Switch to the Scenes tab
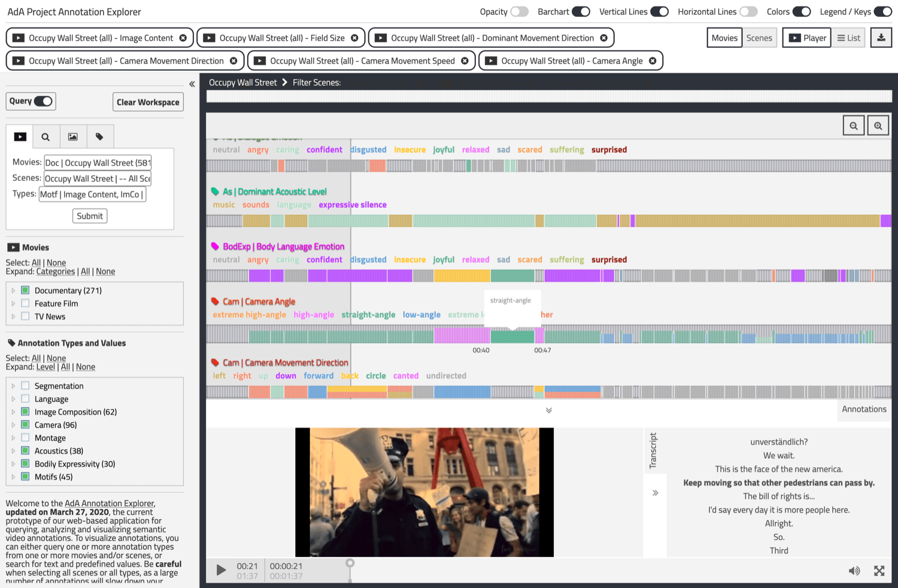898x588 pixels. (759, 37)
